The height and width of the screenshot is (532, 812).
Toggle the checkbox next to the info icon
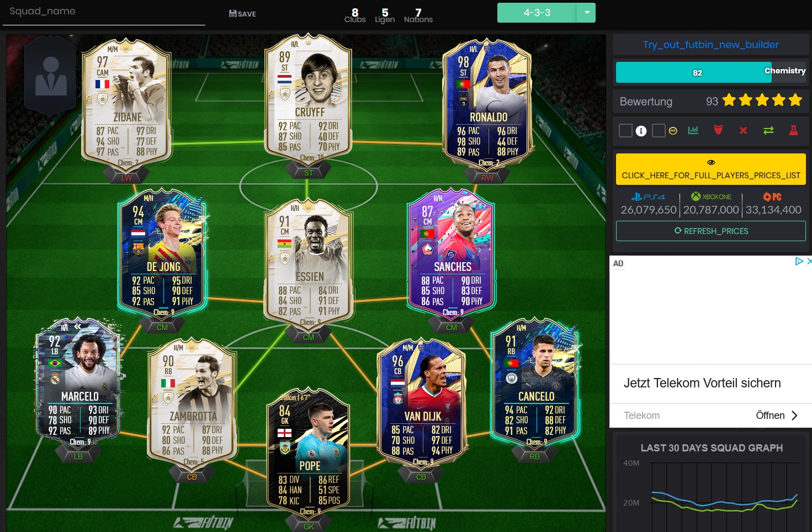pyautogui.click(x=625, y=130)
